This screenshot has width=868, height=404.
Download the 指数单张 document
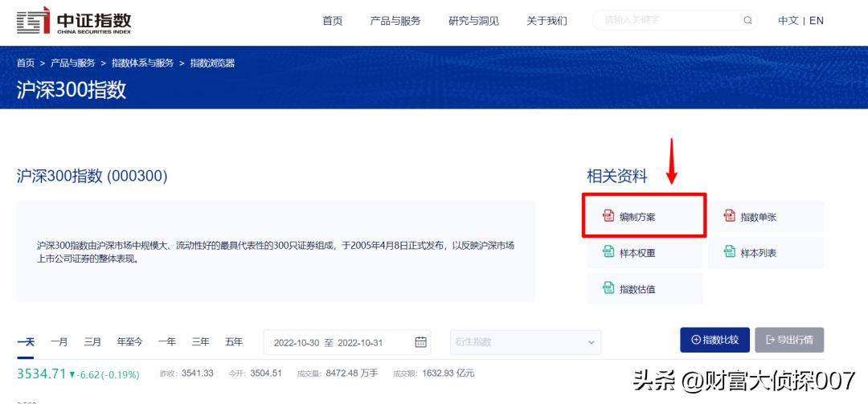(766, 216)
